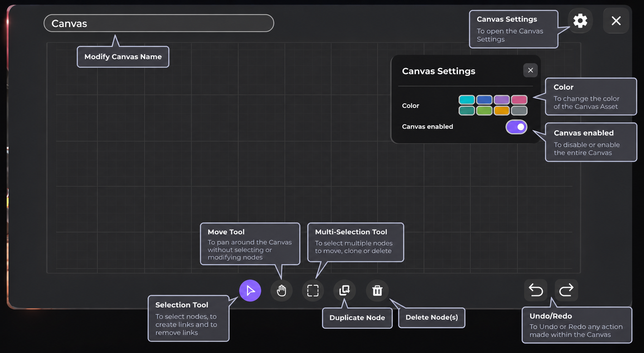Activate the Selection Tool arrow icon
This screenshot has width=644, height=353.
pos(250,291)
